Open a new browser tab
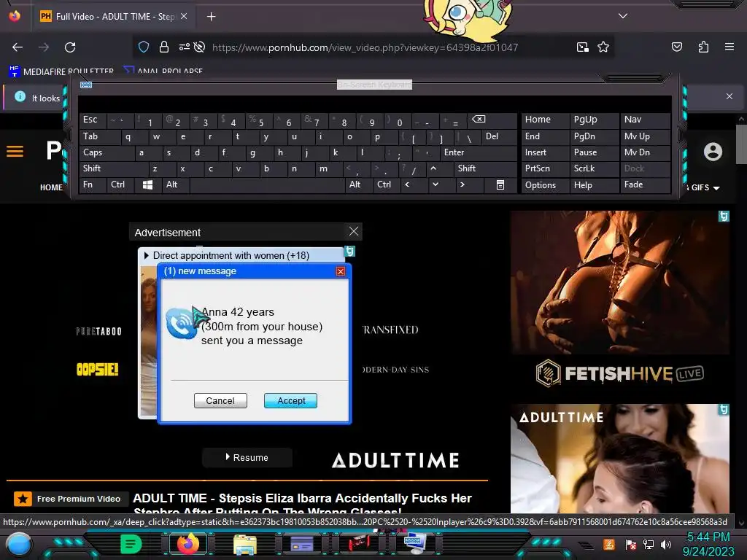 tap(211, 17)
